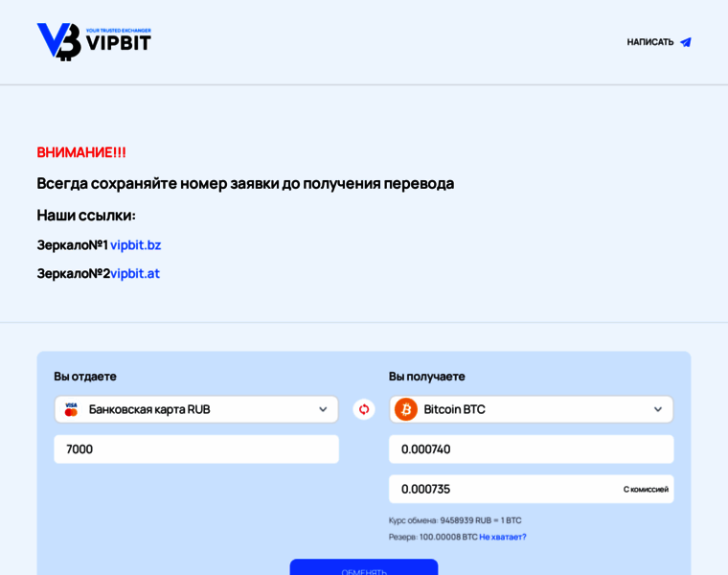Click the Visa/Mastercard card icon
Viewport: 728px width, 575px height.
pyautogui.click(x=71, y=409)
